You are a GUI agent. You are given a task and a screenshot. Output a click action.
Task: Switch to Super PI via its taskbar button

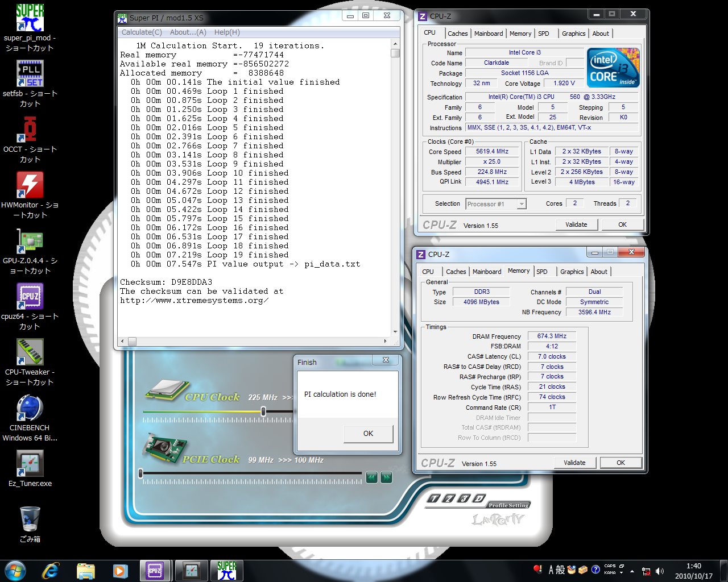point(227,571)
